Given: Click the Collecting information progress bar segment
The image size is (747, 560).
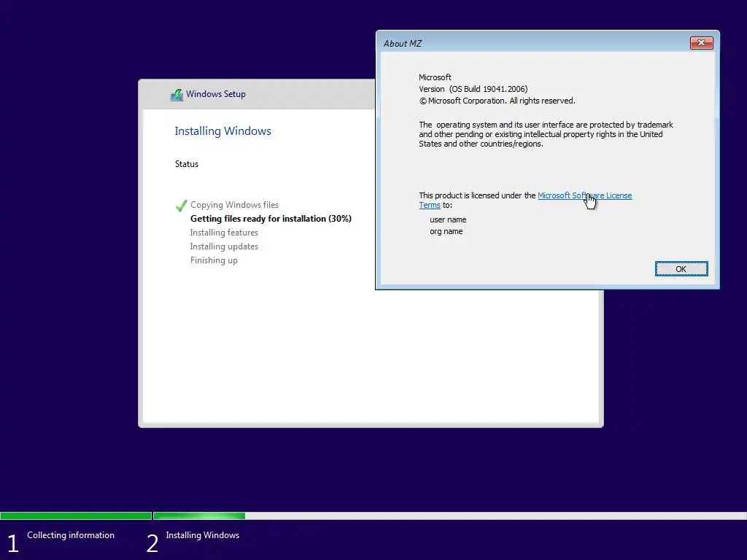Looking at the screenshot, I should pos(76,516).
